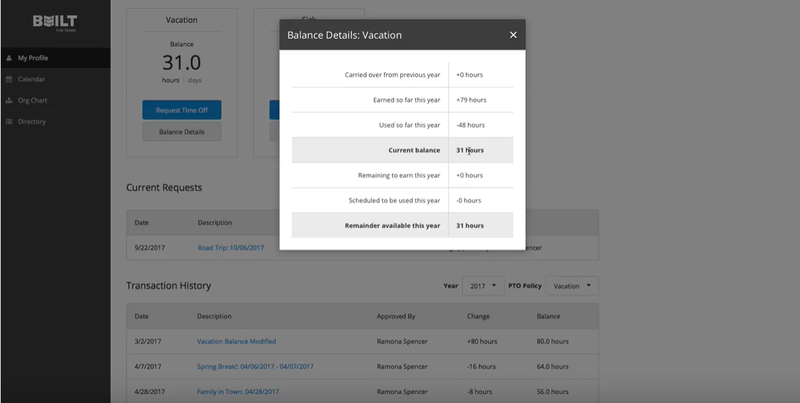800x403 pixels.
Task: Close the Balance Details: Vacation dialog
Action: (513, 35)
